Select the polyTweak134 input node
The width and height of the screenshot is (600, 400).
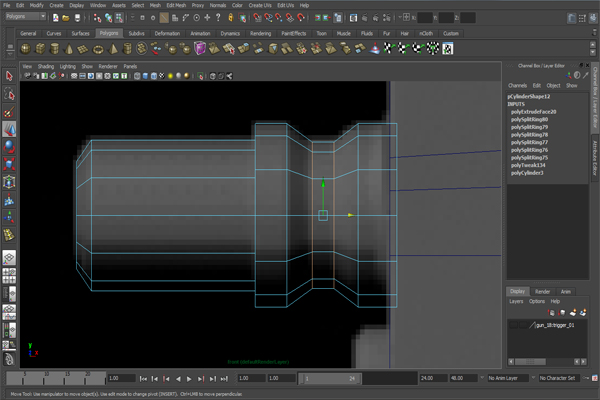point(528,165)
